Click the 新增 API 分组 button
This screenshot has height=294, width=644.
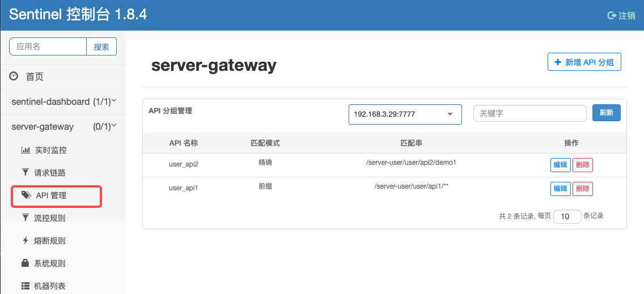point(584,62)
